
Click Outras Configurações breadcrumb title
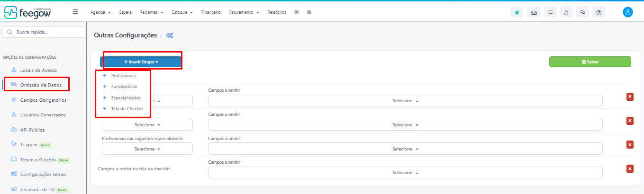point(126,35)
